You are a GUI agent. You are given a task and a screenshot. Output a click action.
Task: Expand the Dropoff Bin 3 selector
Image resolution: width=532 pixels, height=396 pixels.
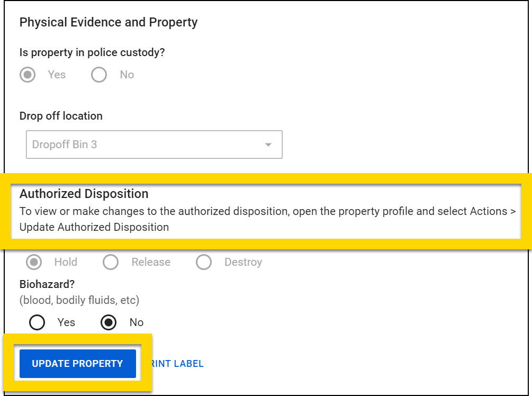point(154,144)
